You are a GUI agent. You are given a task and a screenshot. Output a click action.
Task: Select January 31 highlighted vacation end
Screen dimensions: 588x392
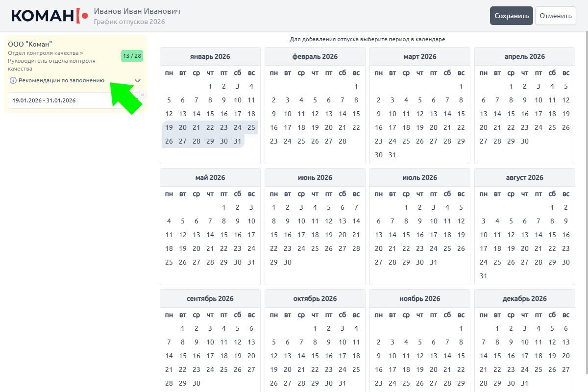point(238,141)
